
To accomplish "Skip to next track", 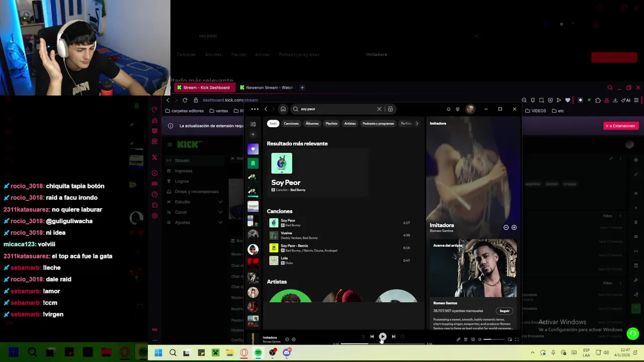I will click(393, 337).
